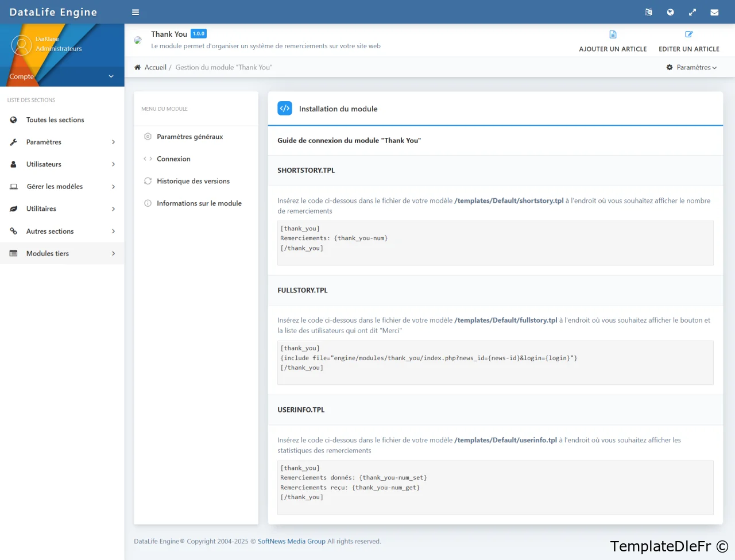Expand the Utilisateurs sidebar section
The width and height of the screenshot is (735, 560).
click(62, 164)
